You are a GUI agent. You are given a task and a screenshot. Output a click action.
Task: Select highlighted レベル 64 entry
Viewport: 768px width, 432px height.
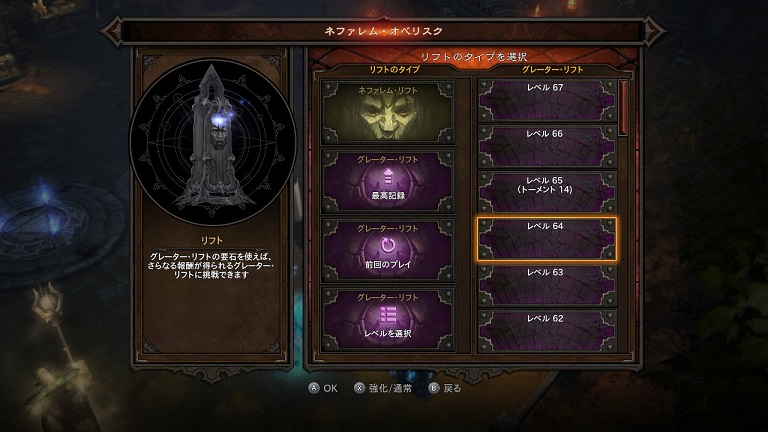[x=547, y=239]
